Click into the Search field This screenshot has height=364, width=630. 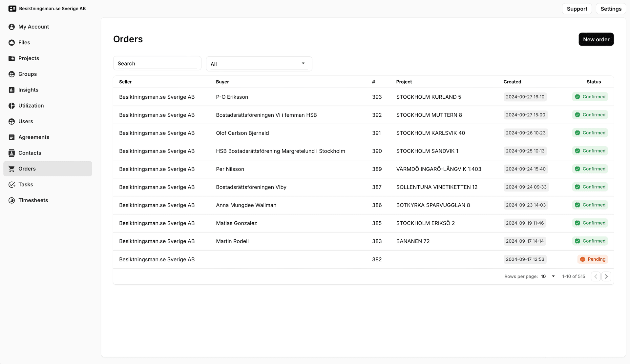point(157,64)
